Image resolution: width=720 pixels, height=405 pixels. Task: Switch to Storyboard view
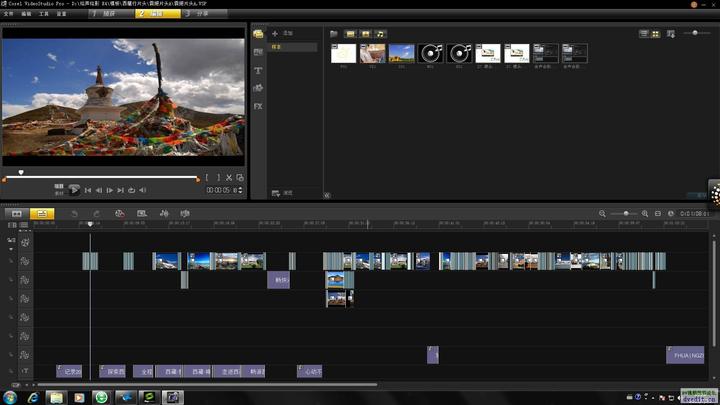click(x=17, y=214)
